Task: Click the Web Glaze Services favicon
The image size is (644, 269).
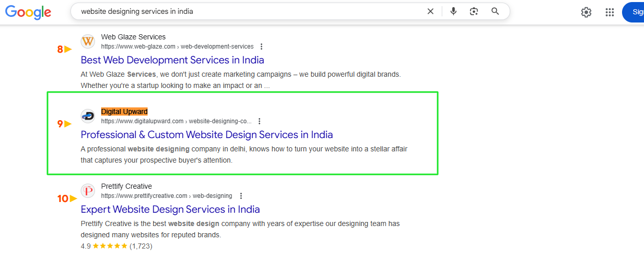Action: point(88,41)
